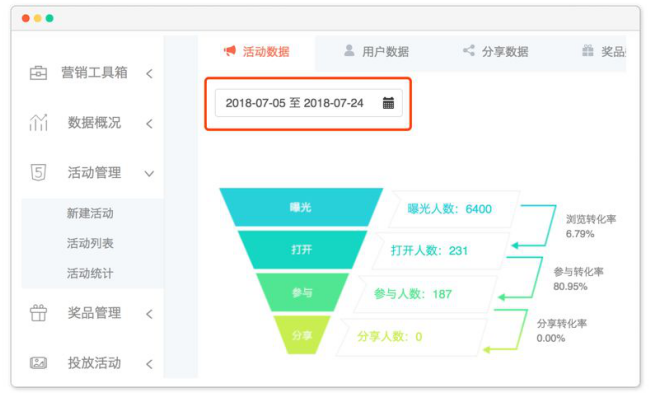Click the chart icon beside 数据概况
Screen dimensions: 651x395
pos(38,123)
